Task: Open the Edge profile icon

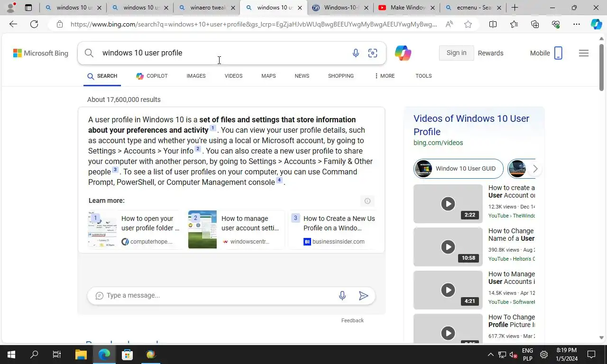Action: point(10,7)
